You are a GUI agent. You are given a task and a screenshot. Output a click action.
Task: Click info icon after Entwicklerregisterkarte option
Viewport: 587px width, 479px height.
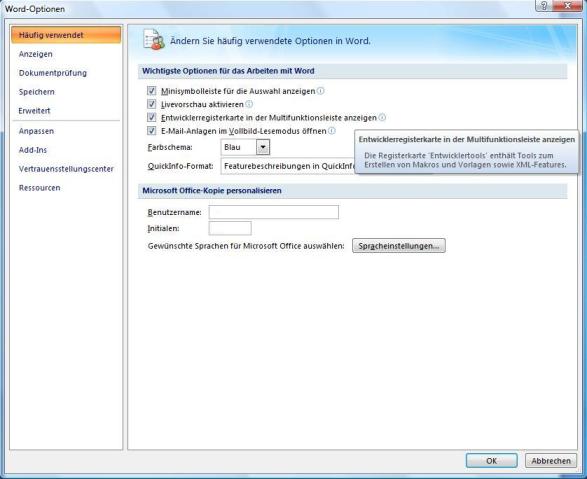(382, 118)
